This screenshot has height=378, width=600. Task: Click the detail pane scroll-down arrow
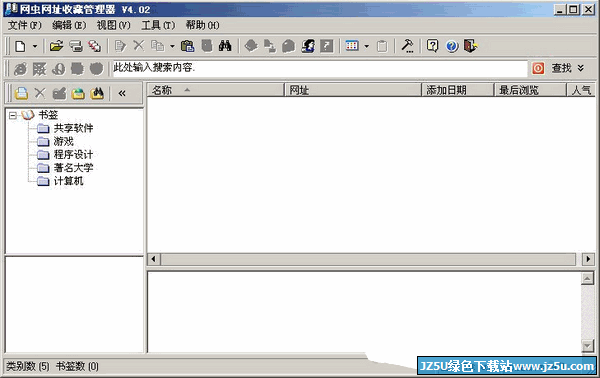[x=587, y=345]
